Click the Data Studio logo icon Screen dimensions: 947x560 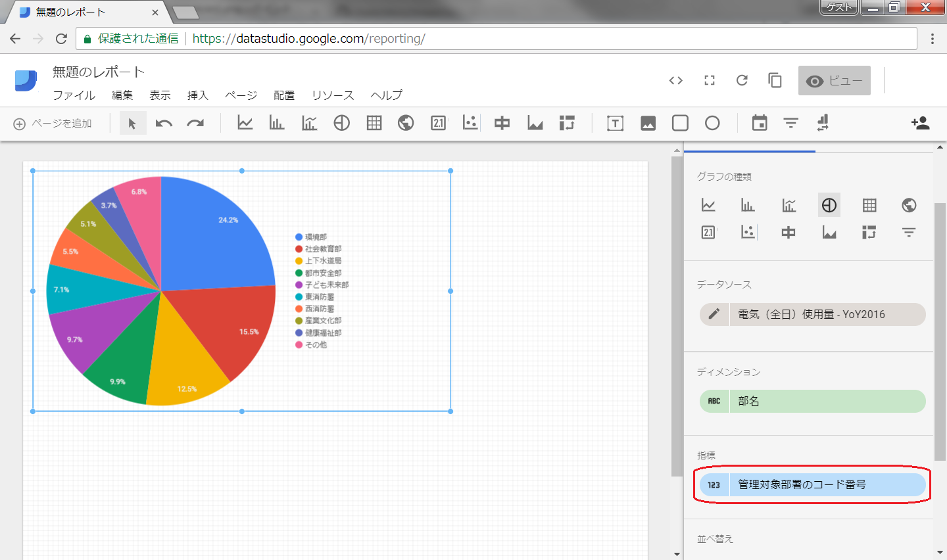(26, 80)
